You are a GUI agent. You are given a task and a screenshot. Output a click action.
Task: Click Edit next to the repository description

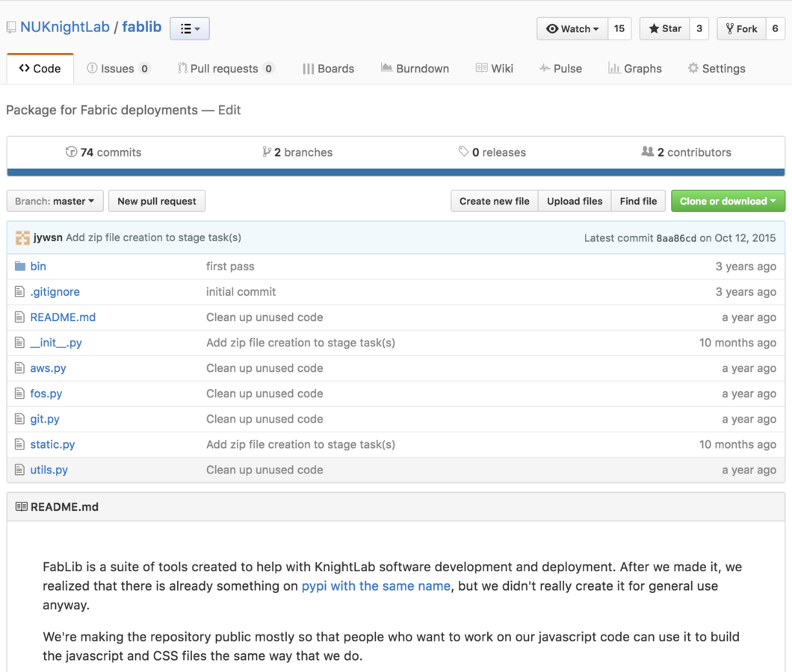[x=229, y=110]
